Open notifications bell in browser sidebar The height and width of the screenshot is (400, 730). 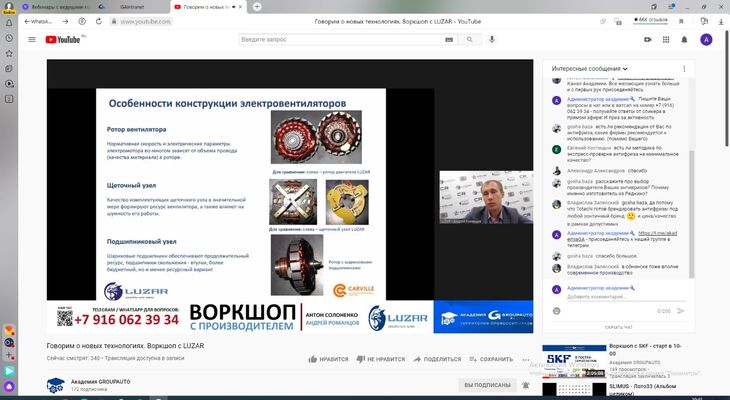click(x=9, y=23)
